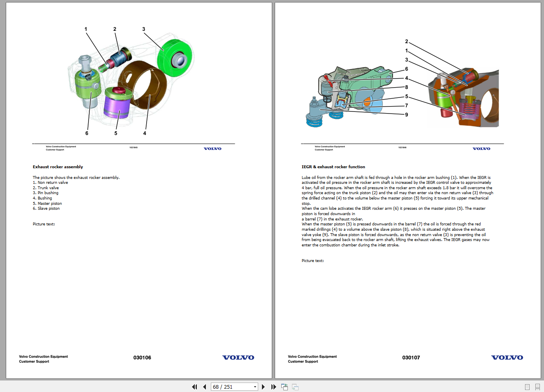Click the '1. Non return valve' list line
This screenshot has width=544, height=392.
(50, 183)
